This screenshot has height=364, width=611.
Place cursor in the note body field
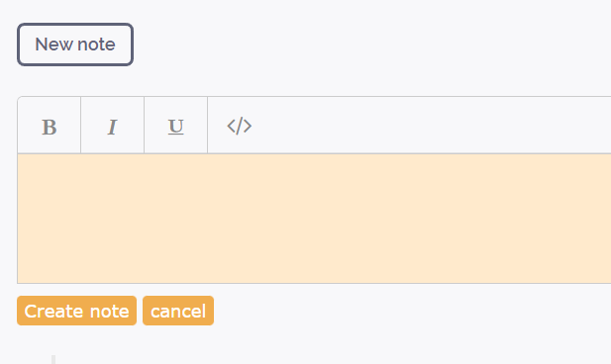314,219
